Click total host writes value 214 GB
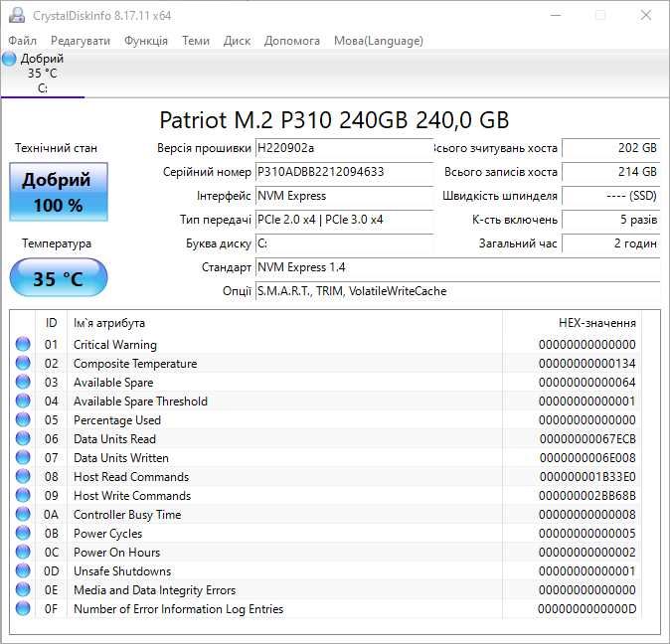Screen dimensions: 670x644 611,172
